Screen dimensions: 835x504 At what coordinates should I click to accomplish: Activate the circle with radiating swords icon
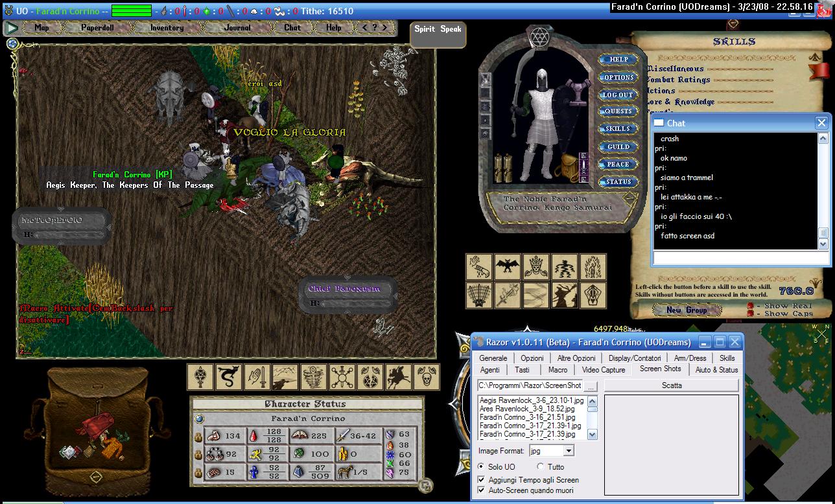click(342, 377)
